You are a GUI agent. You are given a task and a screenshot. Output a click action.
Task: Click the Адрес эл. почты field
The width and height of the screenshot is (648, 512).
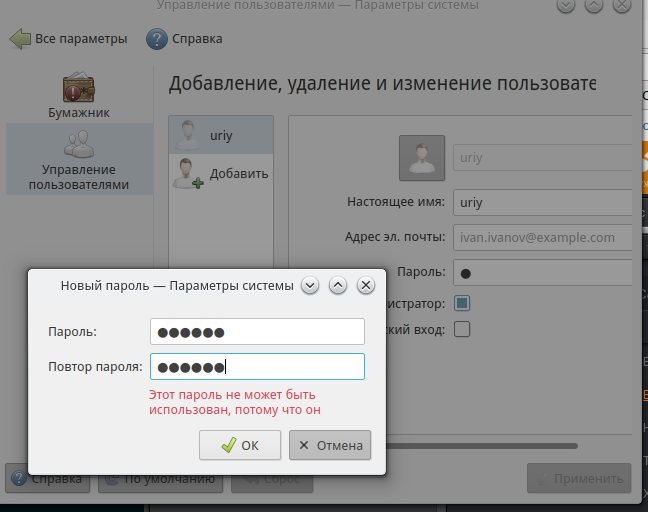(x=543, y=238)
